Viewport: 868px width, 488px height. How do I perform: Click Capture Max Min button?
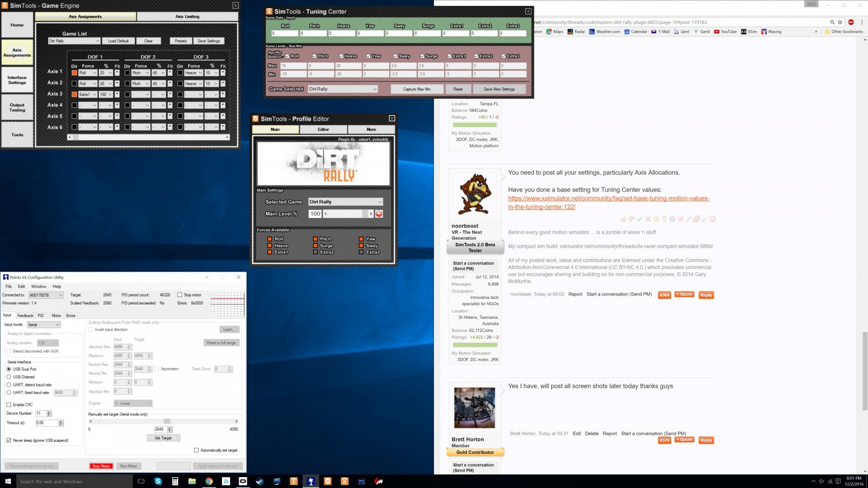pyautogui.click(x=417, y=89)
